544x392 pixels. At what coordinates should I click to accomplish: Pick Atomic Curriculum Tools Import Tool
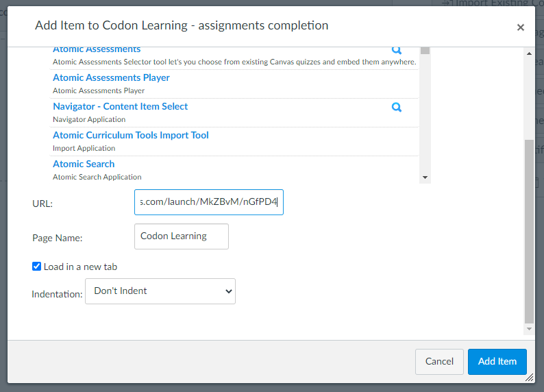pos(130,135)
